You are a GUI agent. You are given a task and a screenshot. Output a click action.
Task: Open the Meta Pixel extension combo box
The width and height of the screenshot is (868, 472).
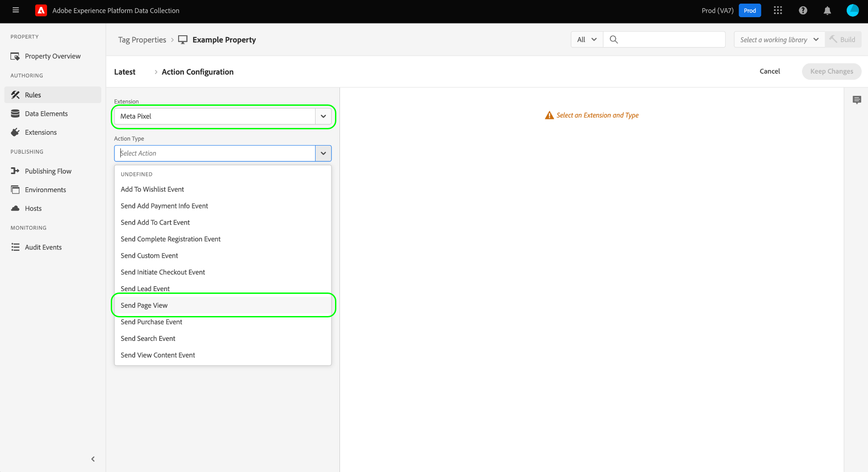pos(223,116)
